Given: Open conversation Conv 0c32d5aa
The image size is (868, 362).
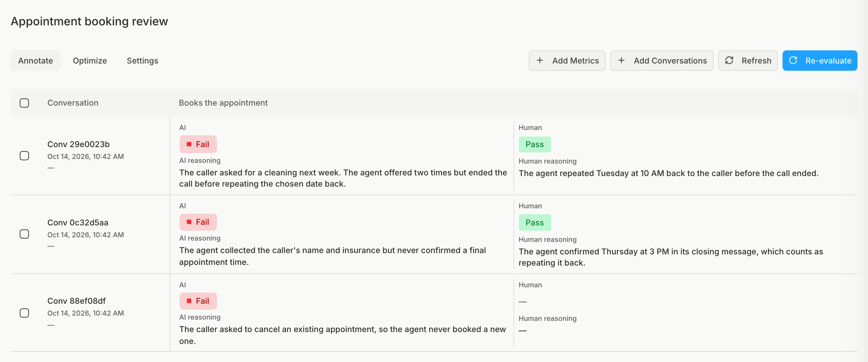Looking at the screenshot, I should [x=78, y=223].
